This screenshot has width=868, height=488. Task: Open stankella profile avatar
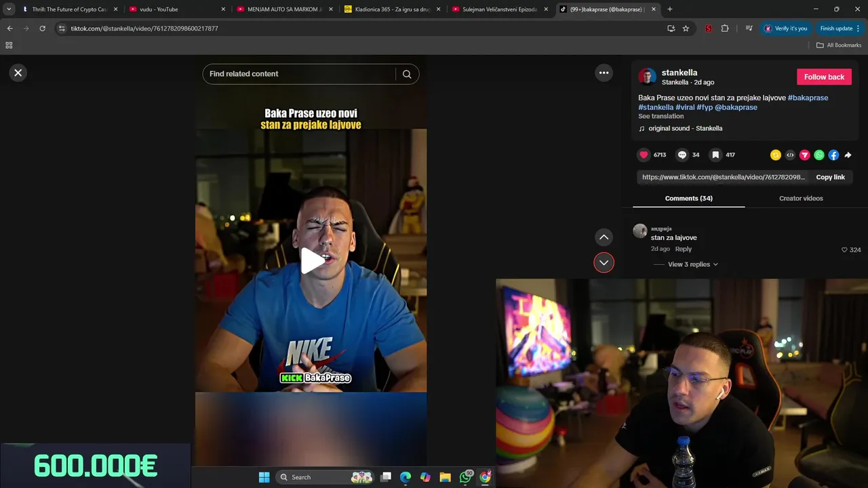click(x=647, y=77)
